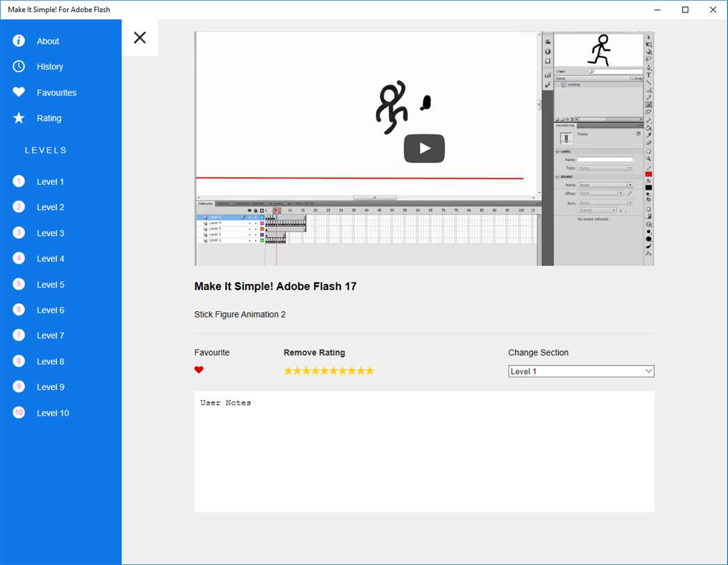Click the Level 5 number badge
The height and width of the screenshot is (565, 728).
(19, 284)
